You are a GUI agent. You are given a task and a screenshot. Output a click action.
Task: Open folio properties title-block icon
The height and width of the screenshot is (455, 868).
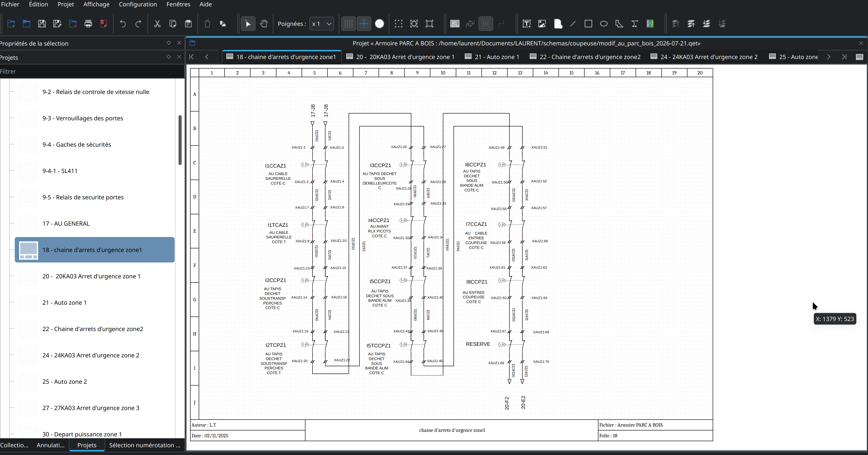[x=455, y=24]
